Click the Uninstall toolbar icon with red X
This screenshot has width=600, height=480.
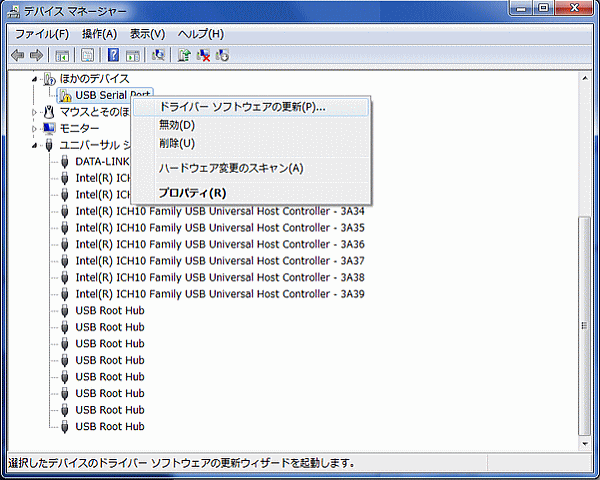click(x=203, y=56)
